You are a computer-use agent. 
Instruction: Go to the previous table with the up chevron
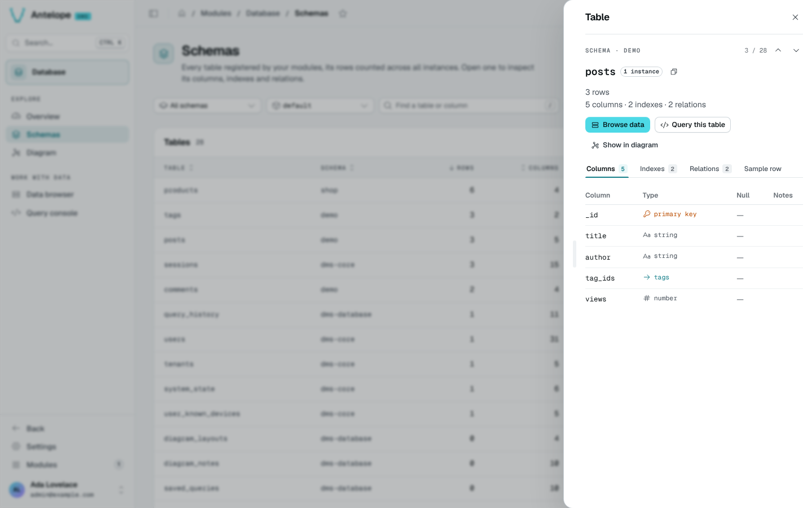(778, 50)
